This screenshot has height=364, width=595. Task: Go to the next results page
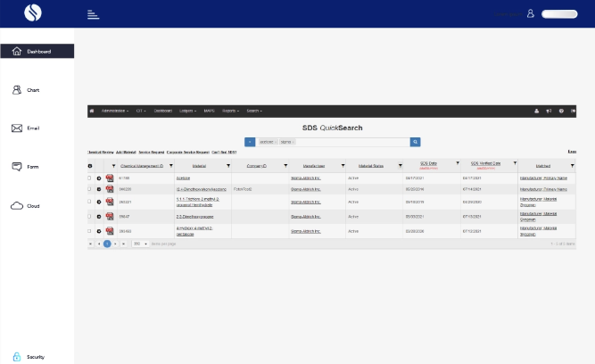tap(115, 244)
